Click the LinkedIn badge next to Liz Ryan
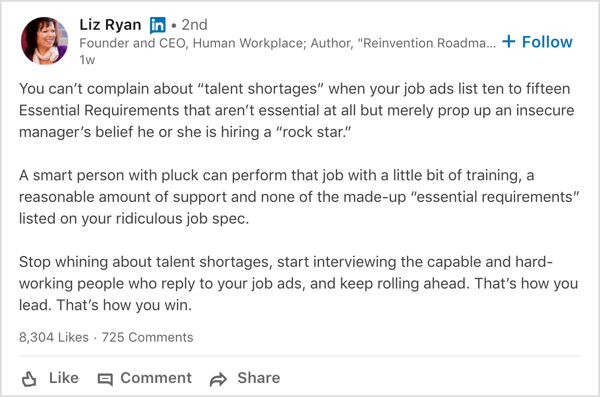Image resolution: width=600 pixels, height=397 pixels. pos(157,25)
